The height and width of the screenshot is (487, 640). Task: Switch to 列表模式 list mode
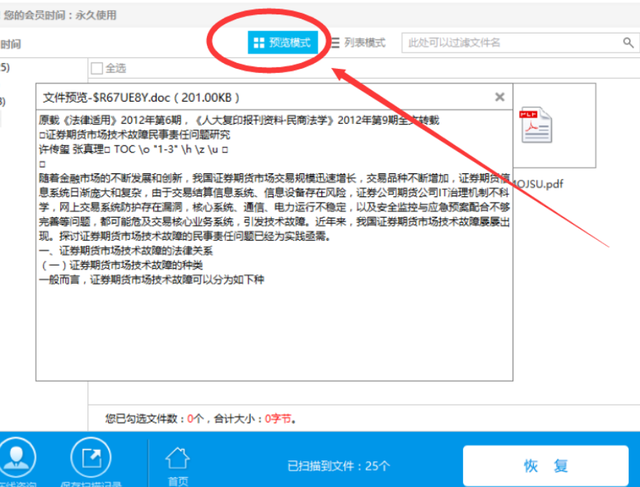tap(358, 42)
